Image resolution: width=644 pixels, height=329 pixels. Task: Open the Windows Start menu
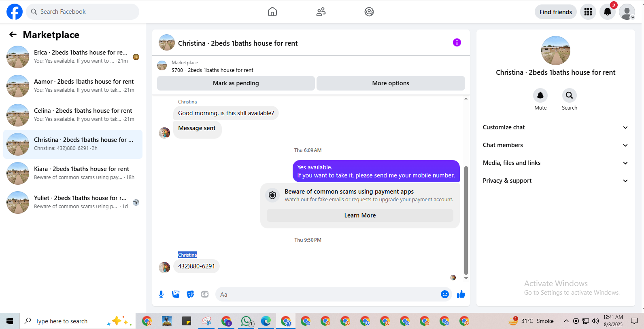pos(10,321)
